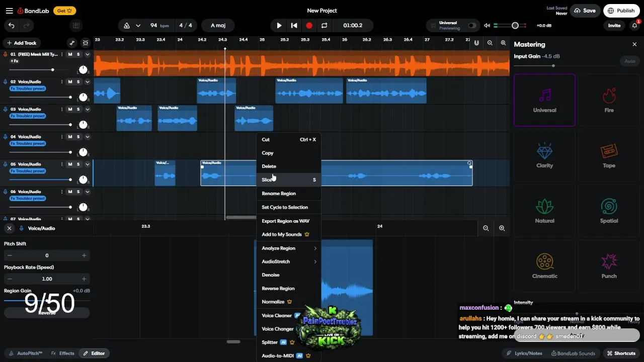Toggle cycle loop playback icon
Viewport: 644px width, 362px height.
point(324,26)
